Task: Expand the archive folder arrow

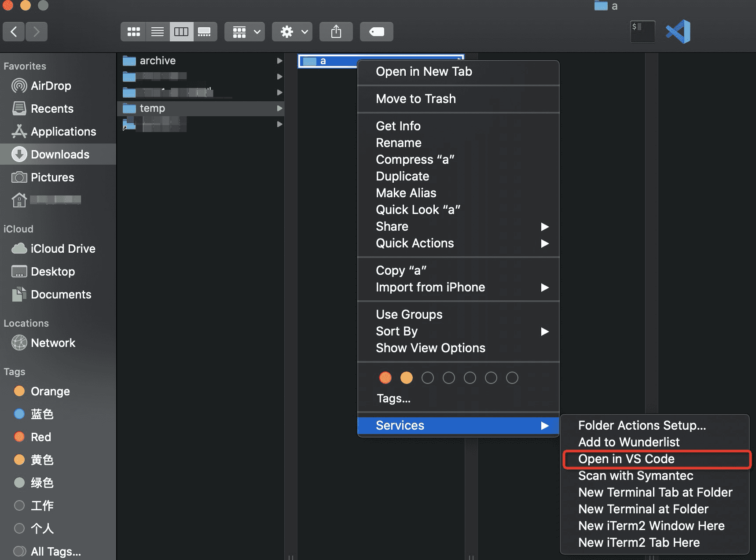Action: click(x=279, y=61)
